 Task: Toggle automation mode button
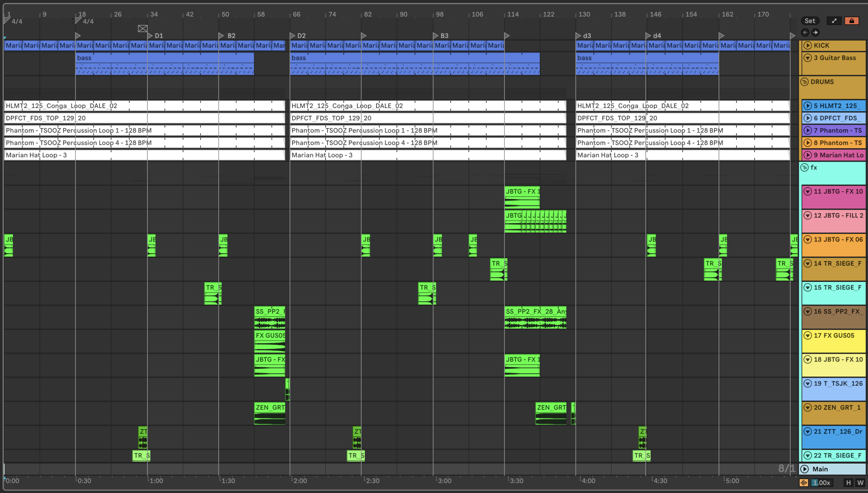tap(834, 21)
